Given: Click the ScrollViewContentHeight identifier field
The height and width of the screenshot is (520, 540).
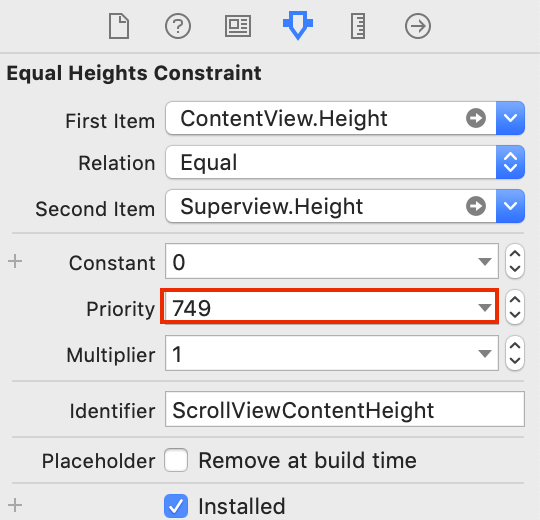Looking at the screenshot, I should tap(345, 409).
